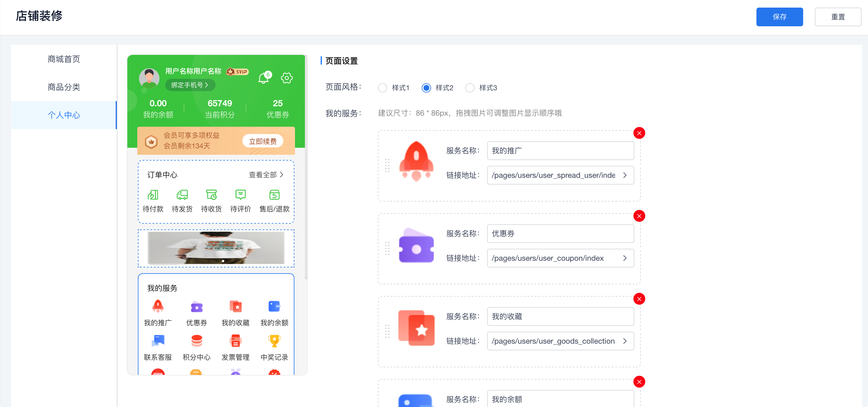Viewport: 868px width, 407px height.
Task: Click 发票管理 icon in preview
Action: click(235, 341)
